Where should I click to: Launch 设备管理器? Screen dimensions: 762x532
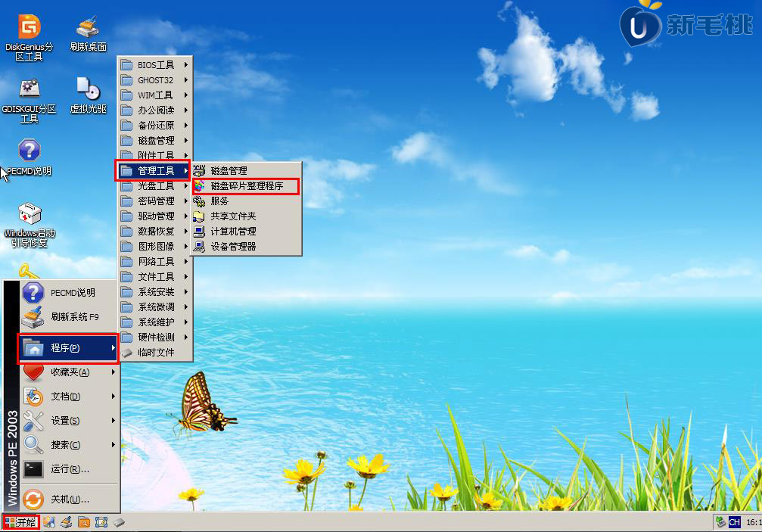pyautogui.click(x=247, y=246)
